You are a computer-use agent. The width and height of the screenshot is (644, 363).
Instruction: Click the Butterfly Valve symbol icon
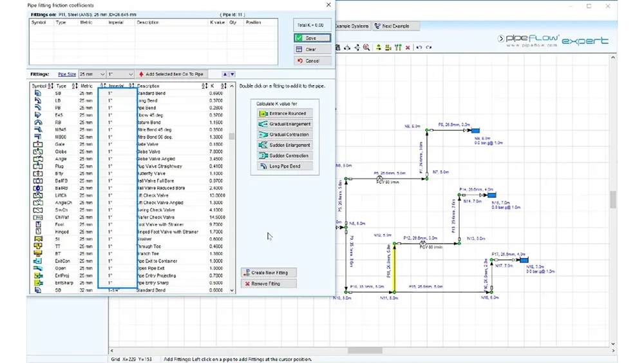tap(38, 173)
